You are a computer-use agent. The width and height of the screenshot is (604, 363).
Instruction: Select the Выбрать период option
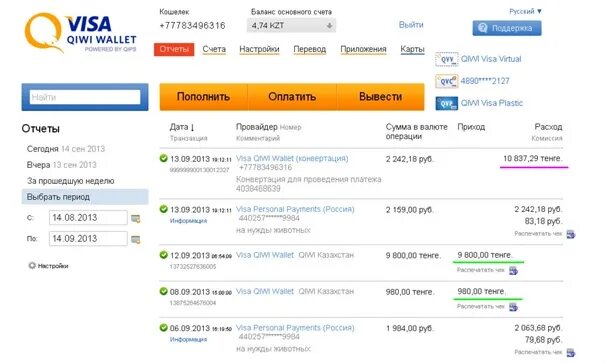(85, 197)
